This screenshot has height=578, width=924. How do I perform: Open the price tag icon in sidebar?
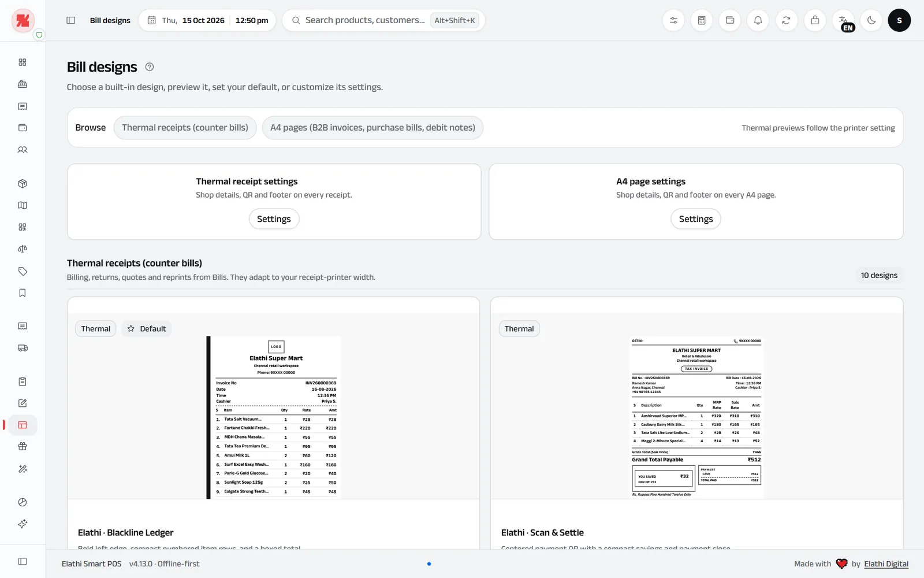23,271
